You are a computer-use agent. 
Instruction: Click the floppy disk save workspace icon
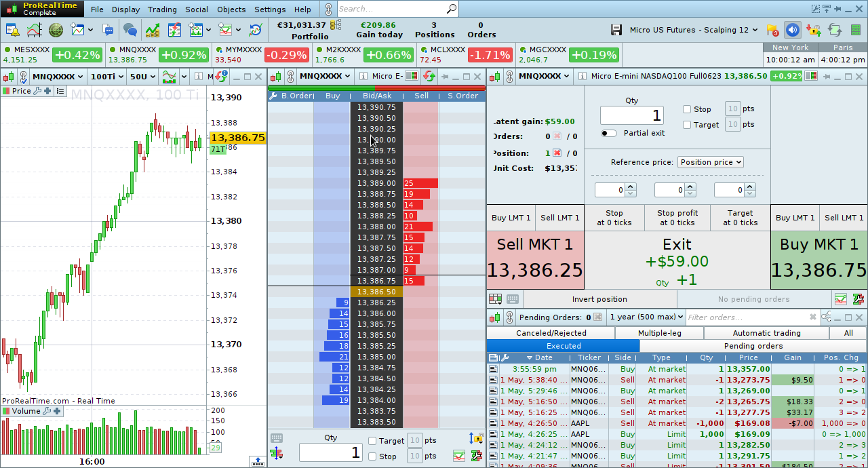pyautogui.click(x=616, y=30)
